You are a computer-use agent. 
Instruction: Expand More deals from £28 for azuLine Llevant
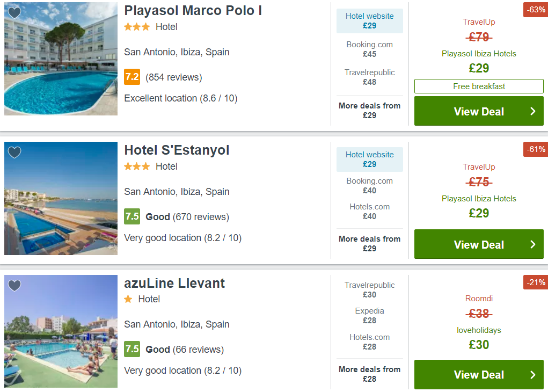click(369, 374)
